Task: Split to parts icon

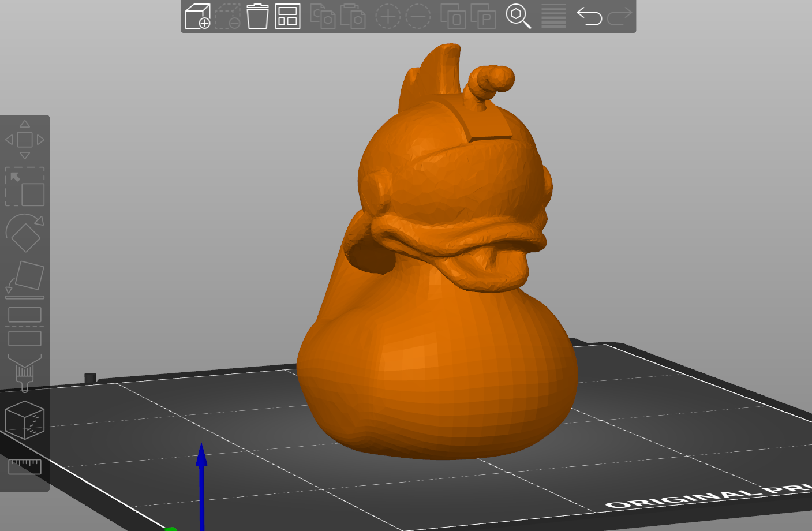Action: 484,16
